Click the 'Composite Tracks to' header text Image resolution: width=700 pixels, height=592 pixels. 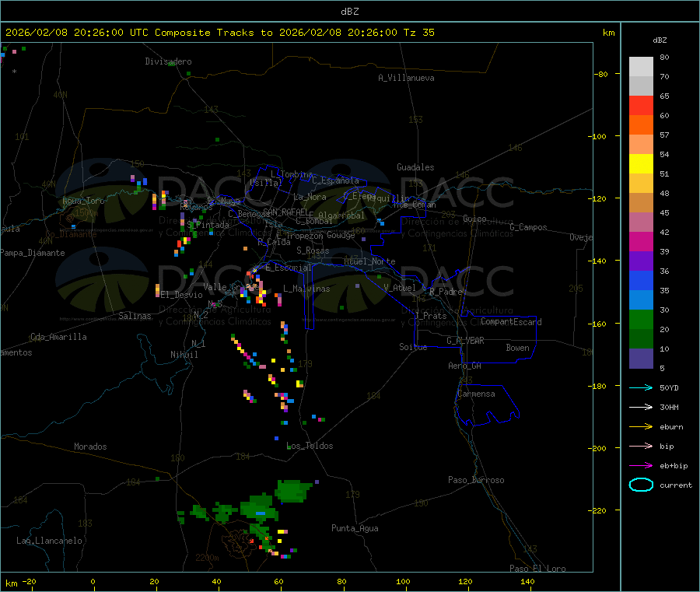(x=213, y=33)
